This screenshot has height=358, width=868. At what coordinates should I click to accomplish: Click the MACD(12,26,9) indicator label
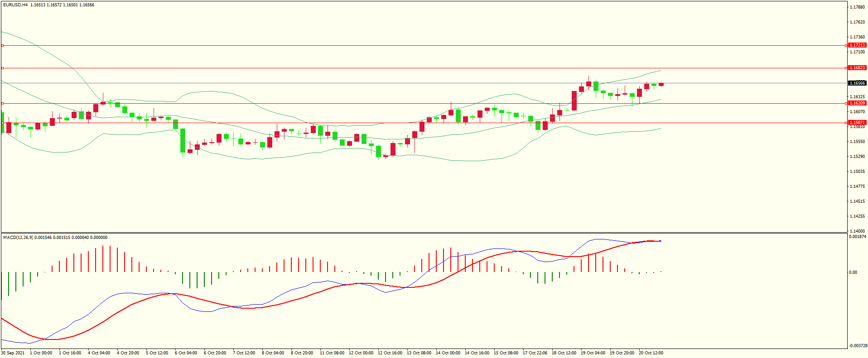point(18,238)
